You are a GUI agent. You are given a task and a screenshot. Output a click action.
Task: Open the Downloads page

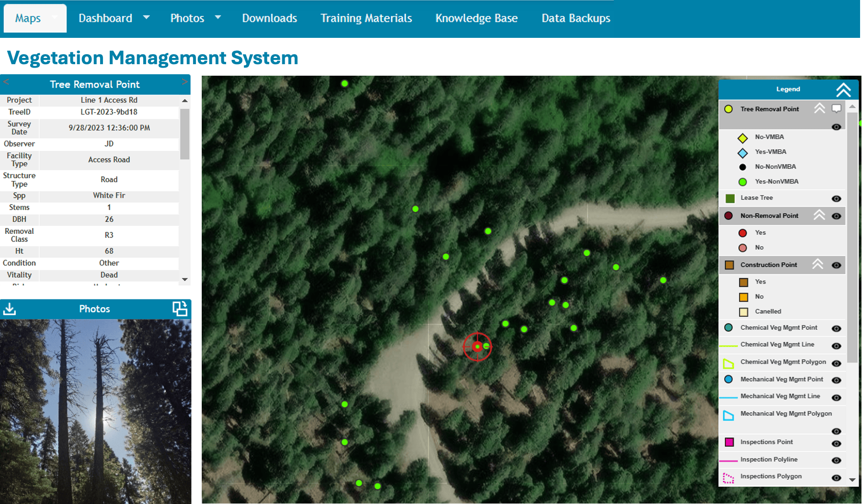[x=269, y=18]
